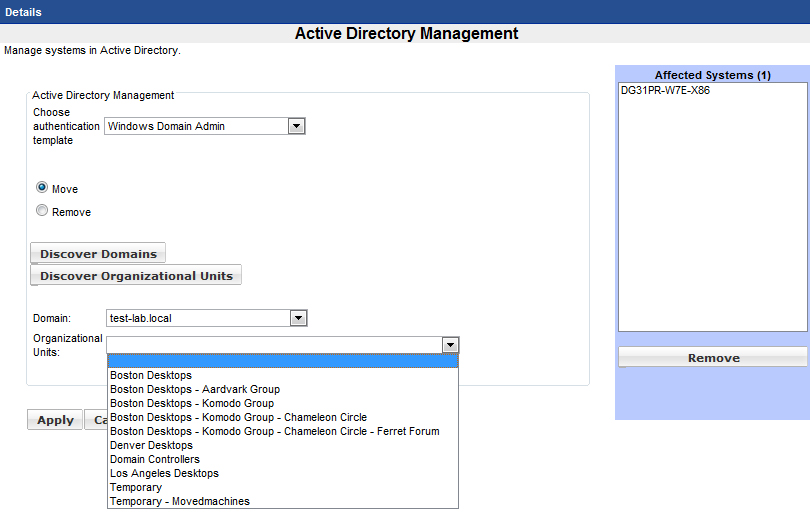This screenshot has width=810, height=520.
Task: Pick Denver Desktops from the list
Action: pyautogui.click(x=151, y=445)
